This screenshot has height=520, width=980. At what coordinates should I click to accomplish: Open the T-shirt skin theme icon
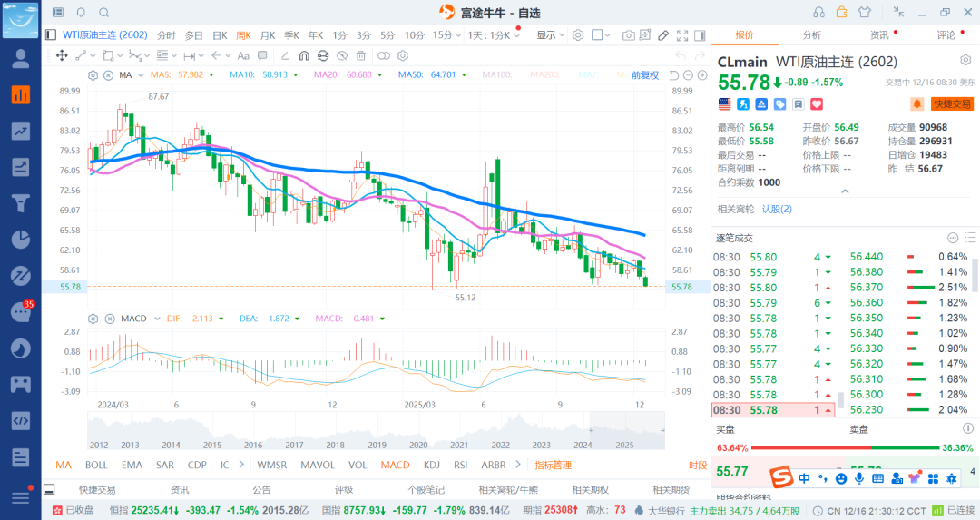(x=865, y=12)
